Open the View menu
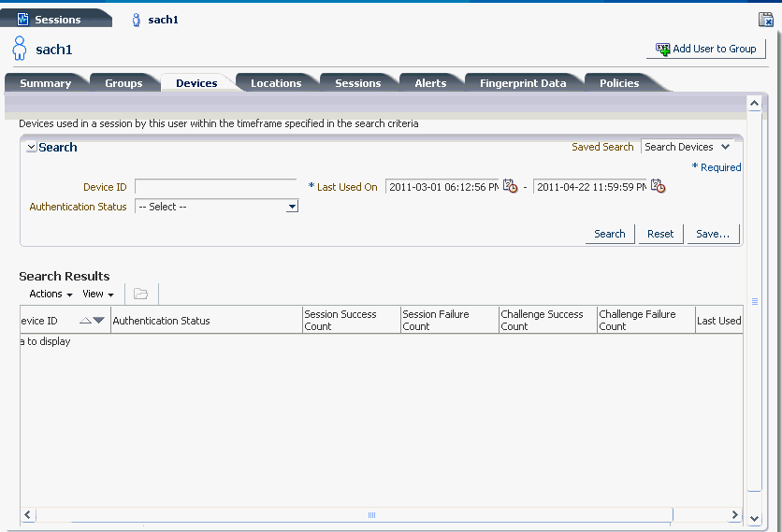 (97, 294)
